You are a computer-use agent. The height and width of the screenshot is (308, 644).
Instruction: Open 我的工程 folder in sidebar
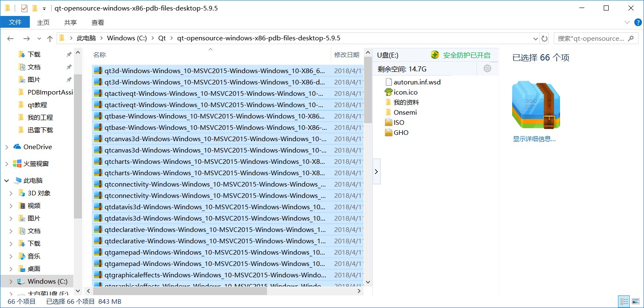(x=40, y=117)
